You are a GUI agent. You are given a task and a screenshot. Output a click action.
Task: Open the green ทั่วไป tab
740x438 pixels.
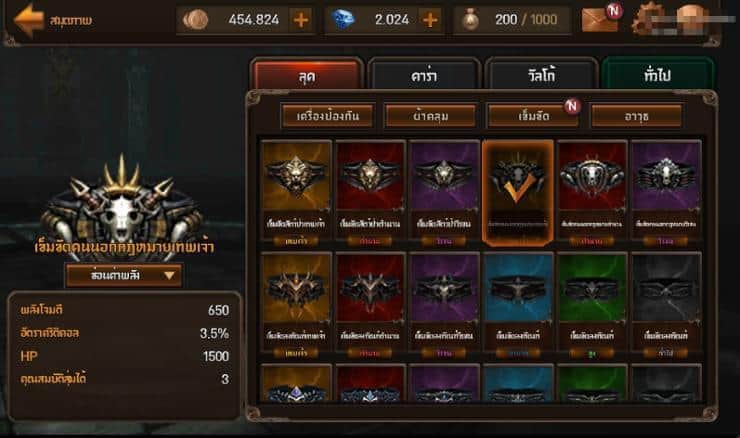point(657,74)
